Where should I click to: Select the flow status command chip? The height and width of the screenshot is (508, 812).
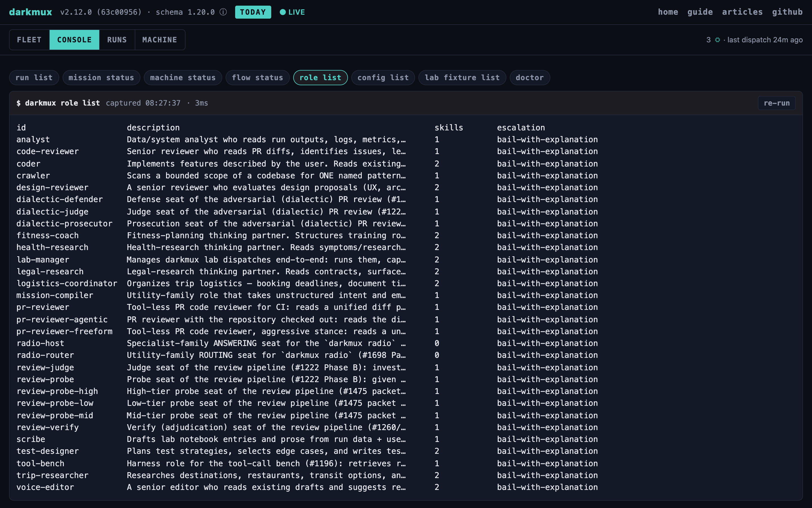pyautogui.click(x=257, y=78)
